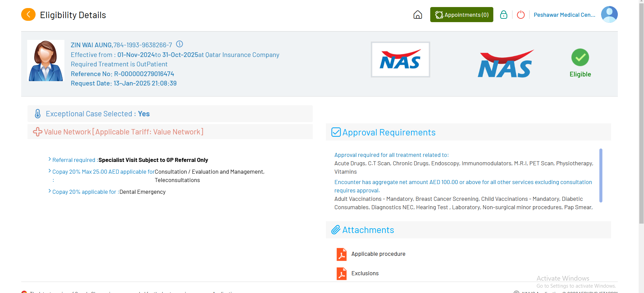Click the green Eligible checkmark icon
This screenshot has height=293, width=644.
tap(580, 57)
